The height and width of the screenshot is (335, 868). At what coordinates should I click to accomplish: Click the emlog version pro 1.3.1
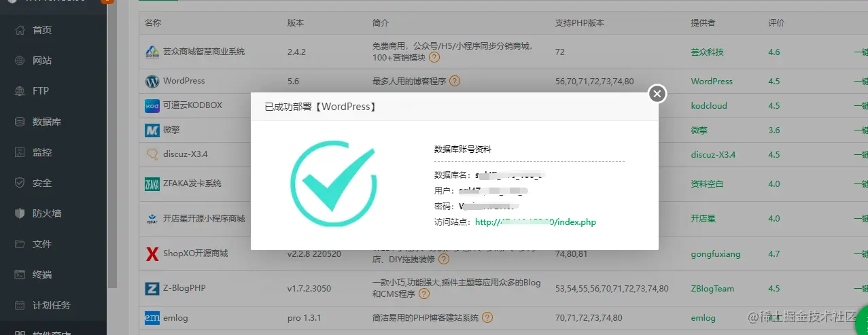click(x=303, y=317)
